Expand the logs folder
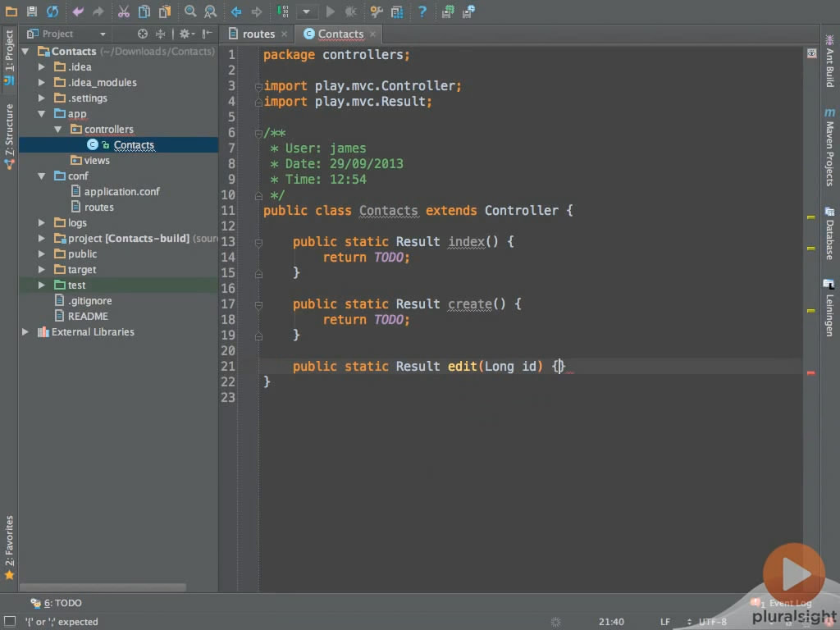The height and width of the screenshot is (630, 840). 41,222
